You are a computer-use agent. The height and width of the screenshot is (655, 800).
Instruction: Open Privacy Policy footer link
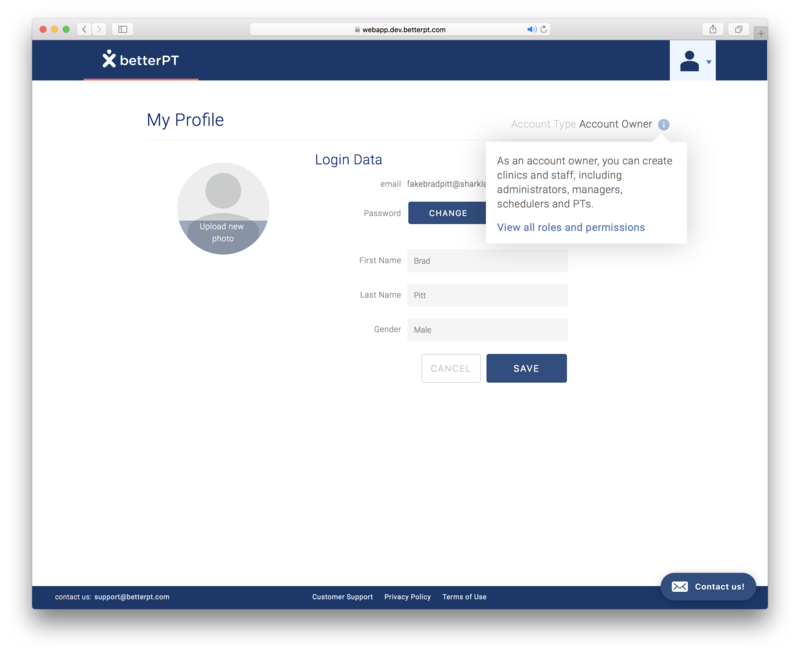click(407, 597)
